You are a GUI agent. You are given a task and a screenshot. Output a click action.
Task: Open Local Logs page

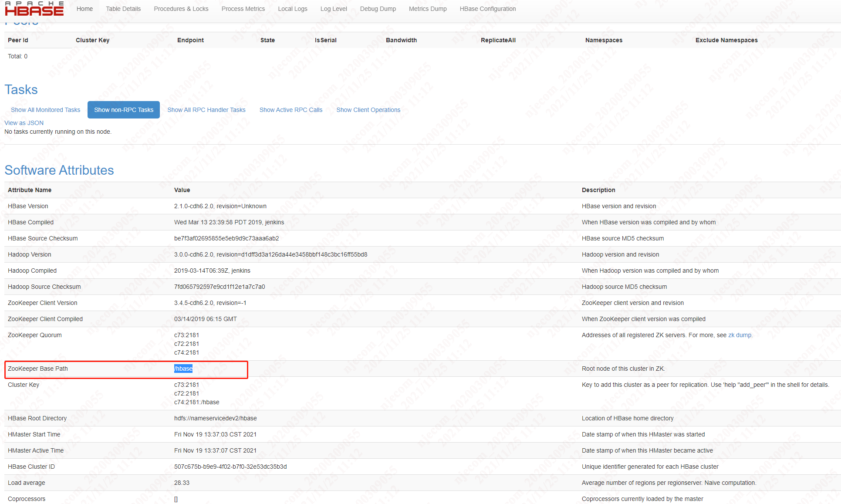[292, 9]
